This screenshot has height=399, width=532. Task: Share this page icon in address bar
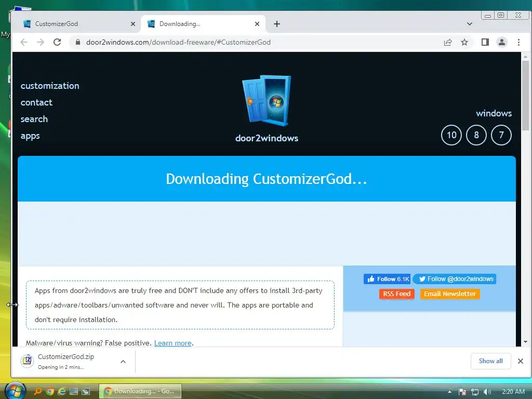pyautogui.click(x=447, y=42)
